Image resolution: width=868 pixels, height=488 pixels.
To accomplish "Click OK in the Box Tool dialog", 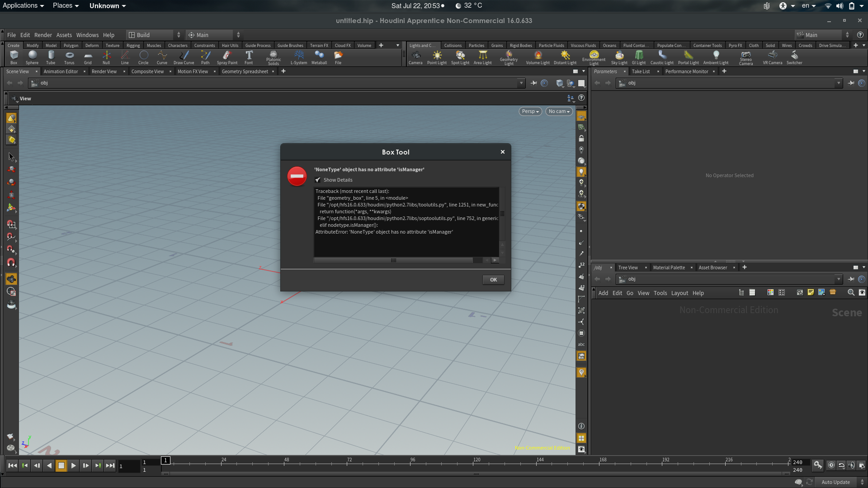I will point(493,280).
